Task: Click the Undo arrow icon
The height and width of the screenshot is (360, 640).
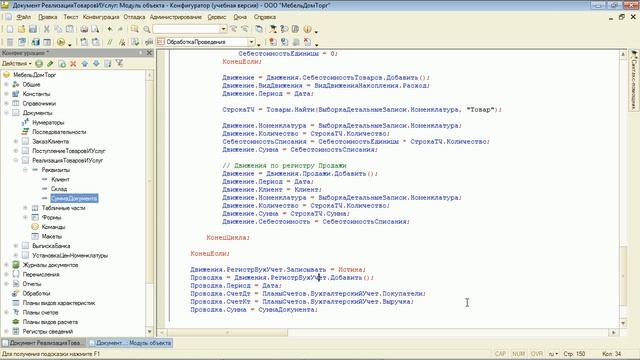Action: tap(109, 29)
